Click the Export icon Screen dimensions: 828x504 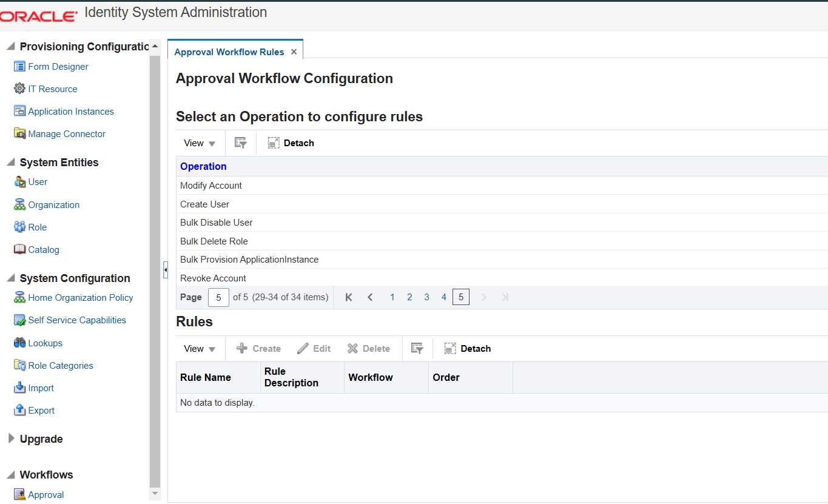click(x=19, y=411)
